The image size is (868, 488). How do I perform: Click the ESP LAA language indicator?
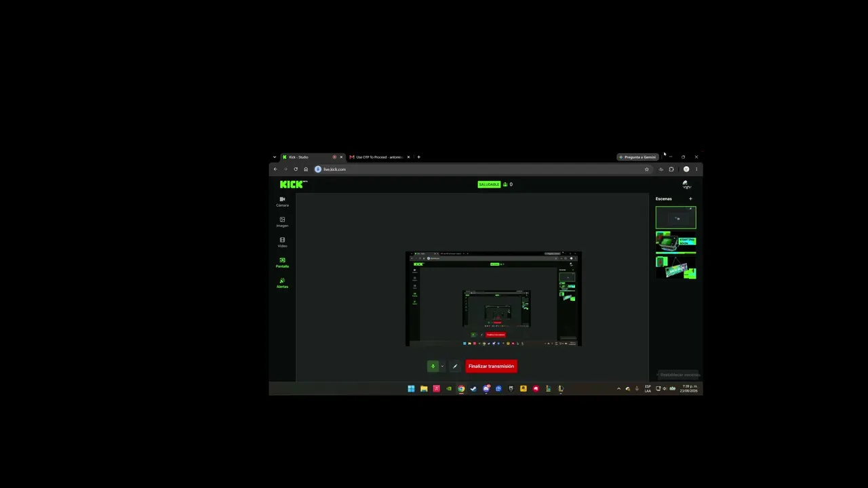coord(648,389)
